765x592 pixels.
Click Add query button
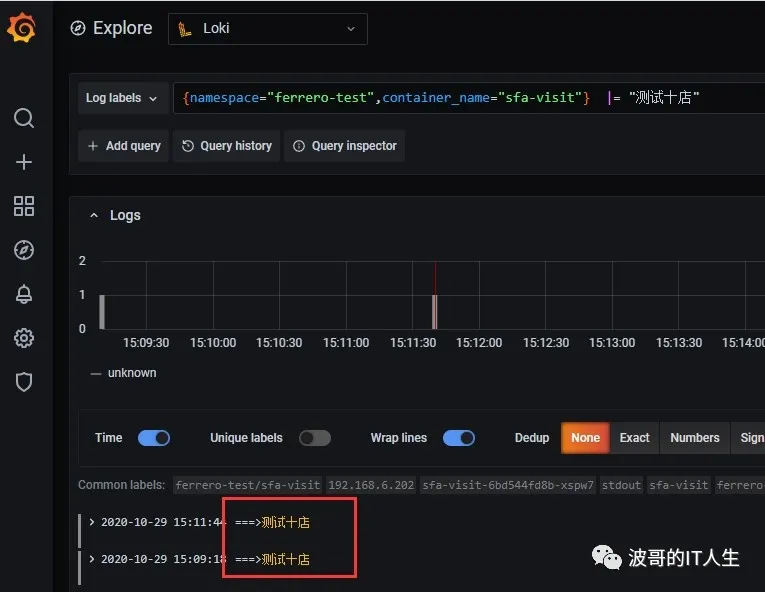(123, 146)
